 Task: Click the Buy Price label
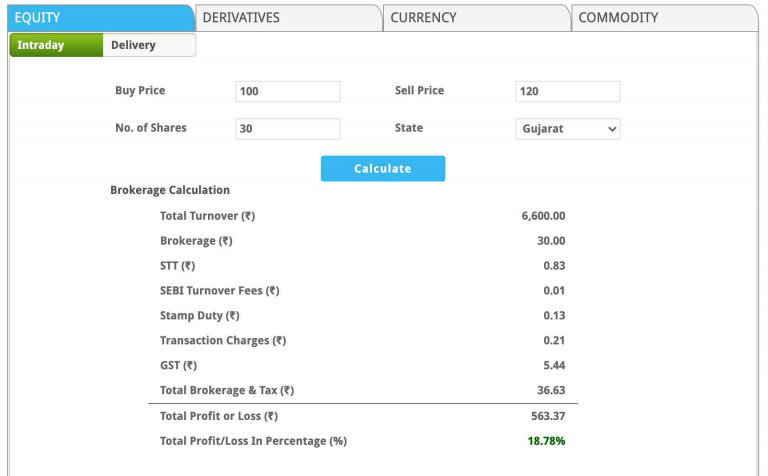140,91
